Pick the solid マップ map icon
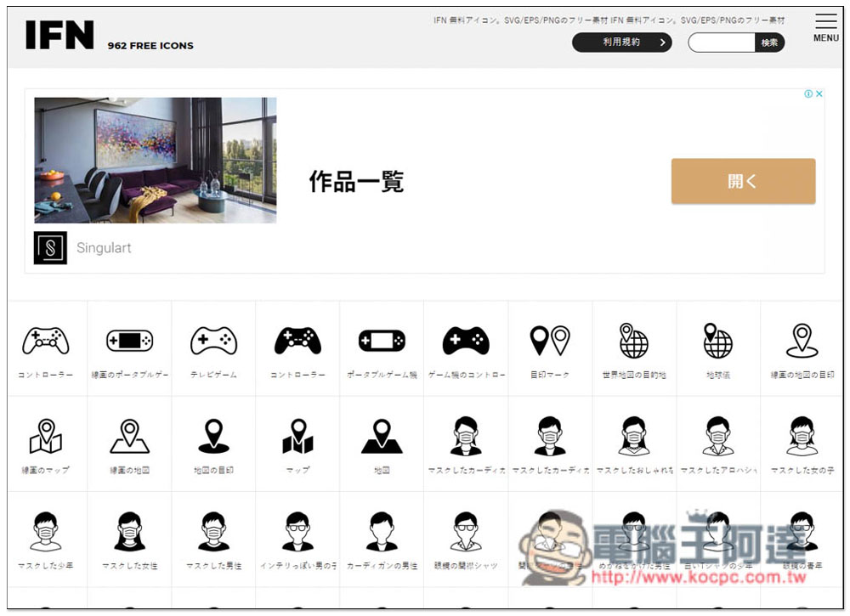850x616 pixels. point(297,437)
